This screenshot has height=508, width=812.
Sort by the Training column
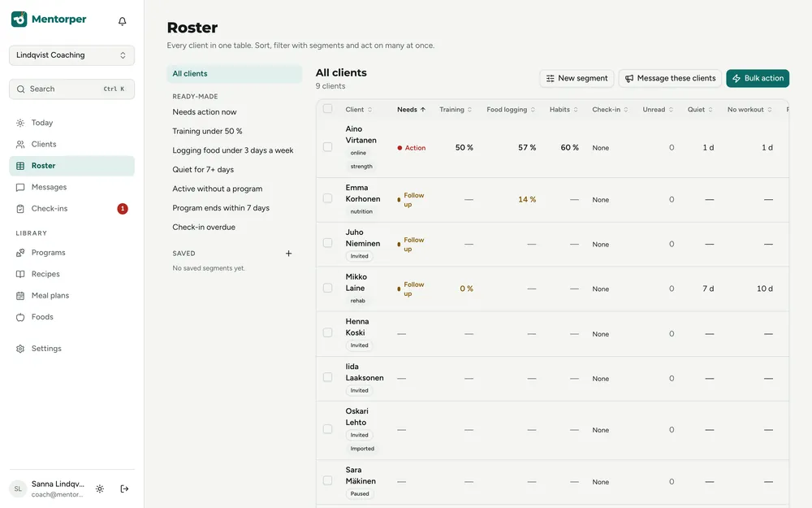point(456,110)
